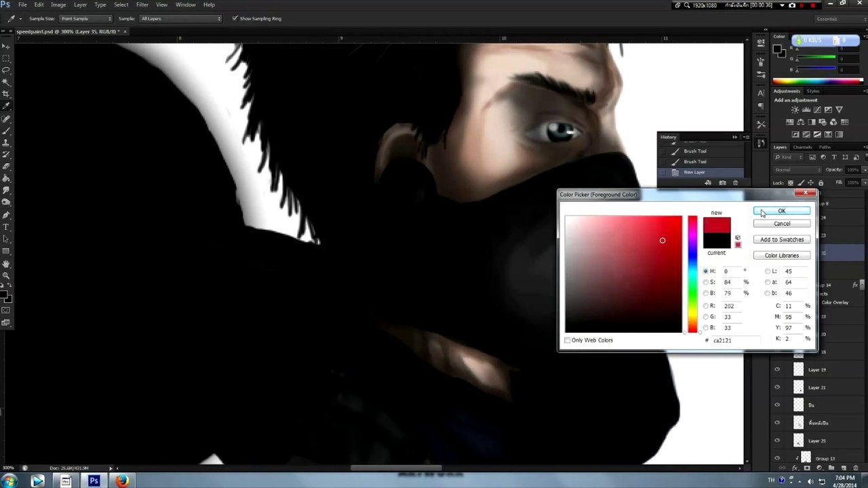The width and height of the screenshot is (868, 488).
Task: Enable Only Web Colors checkbox
Action: point(568,340)
